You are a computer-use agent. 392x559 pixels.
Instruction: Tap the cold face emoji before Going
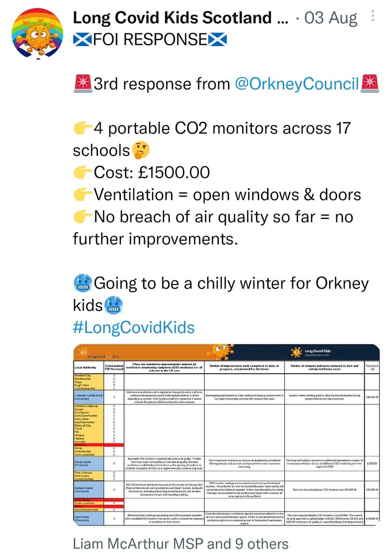[x=83, y=283]
